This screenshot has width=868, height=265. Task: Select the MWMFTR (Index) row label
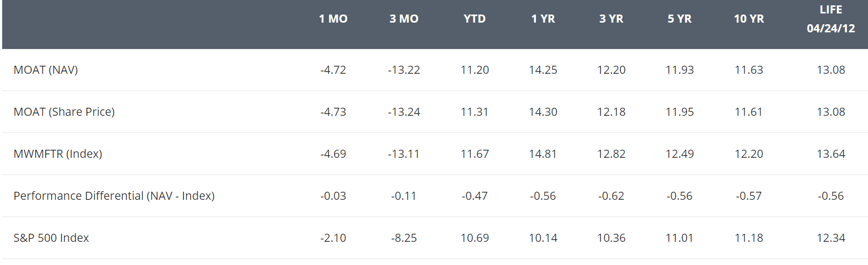[58, 154]
